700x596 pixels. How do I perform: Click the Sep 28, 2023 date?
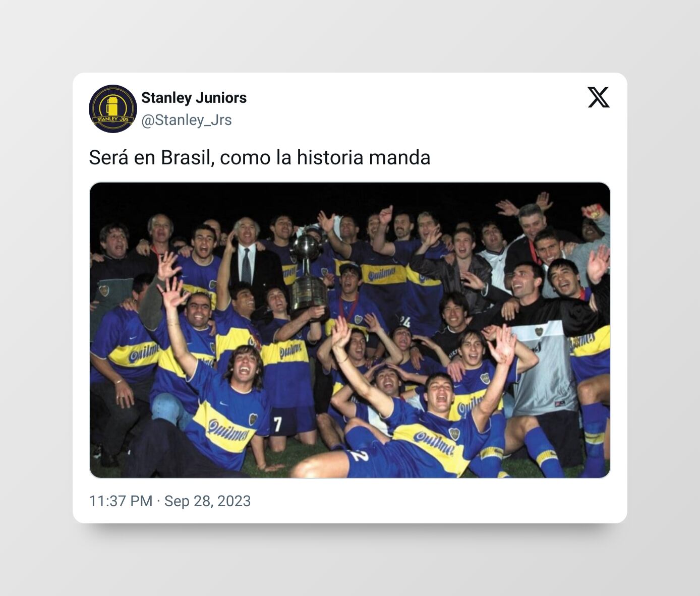click(207, 501)
